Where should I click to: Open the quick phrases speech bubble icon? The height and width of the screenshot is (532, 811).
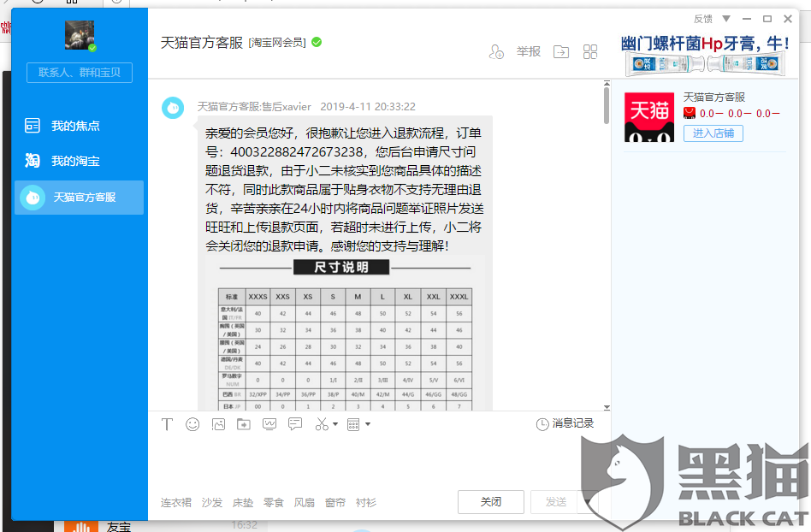pyautogui.click(x=295, y=424)
